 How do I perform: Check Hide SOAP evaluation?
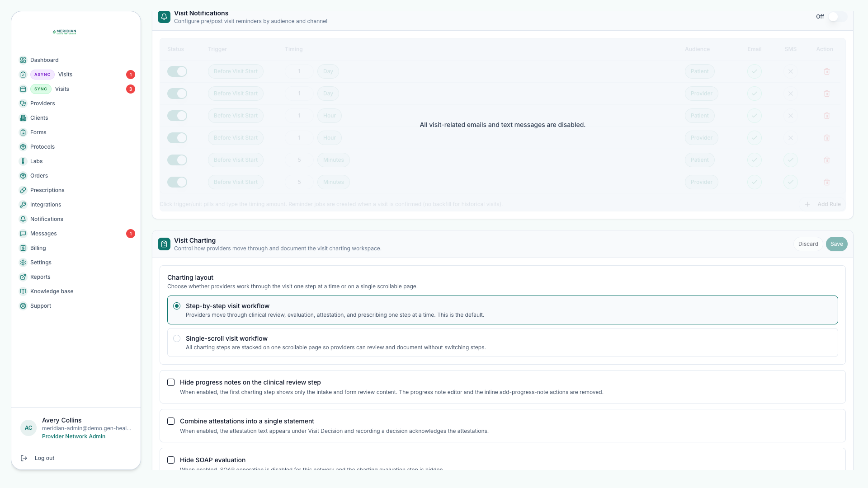[x=171, y=460]
